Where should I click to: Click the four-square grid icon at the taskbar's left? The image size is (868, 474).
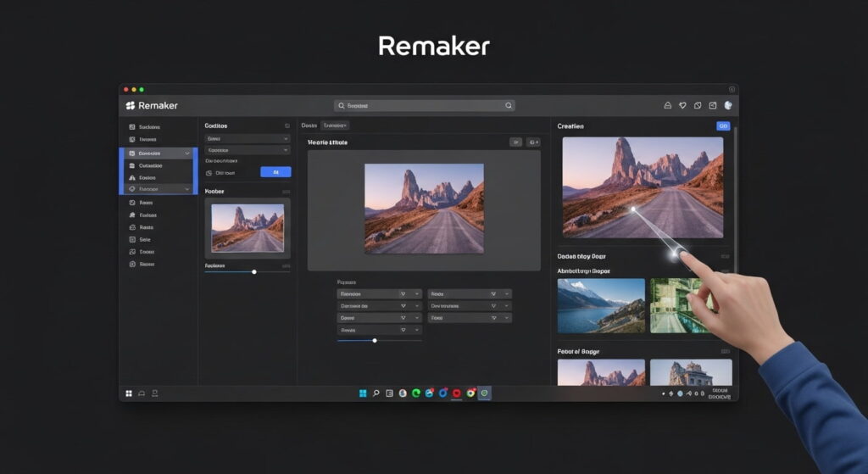[x=129, y=393]
